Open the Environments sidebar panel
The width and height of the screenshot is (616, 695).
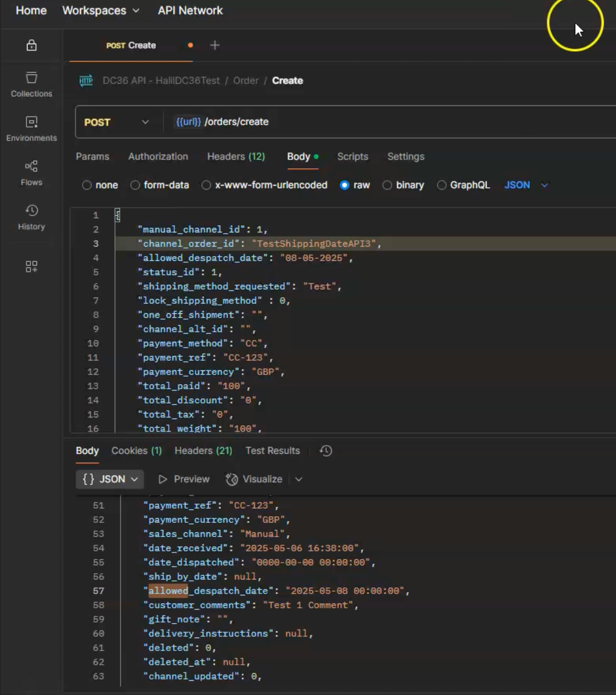(x=31, y=129)
